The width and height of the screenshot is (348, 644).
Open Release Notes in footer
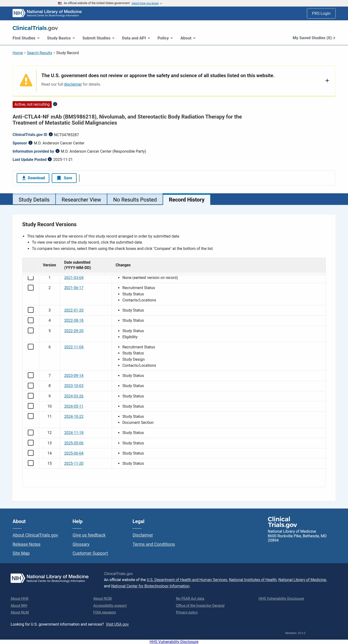tap(27, 544)
